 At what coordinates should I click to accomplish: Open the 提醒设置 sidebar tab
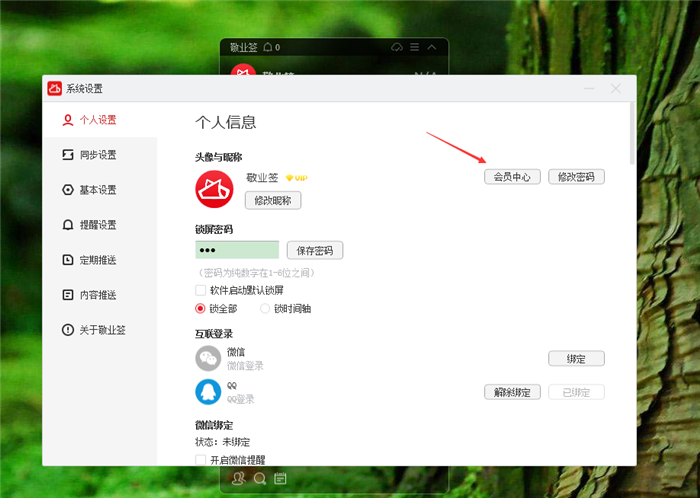tap(98, 225)
